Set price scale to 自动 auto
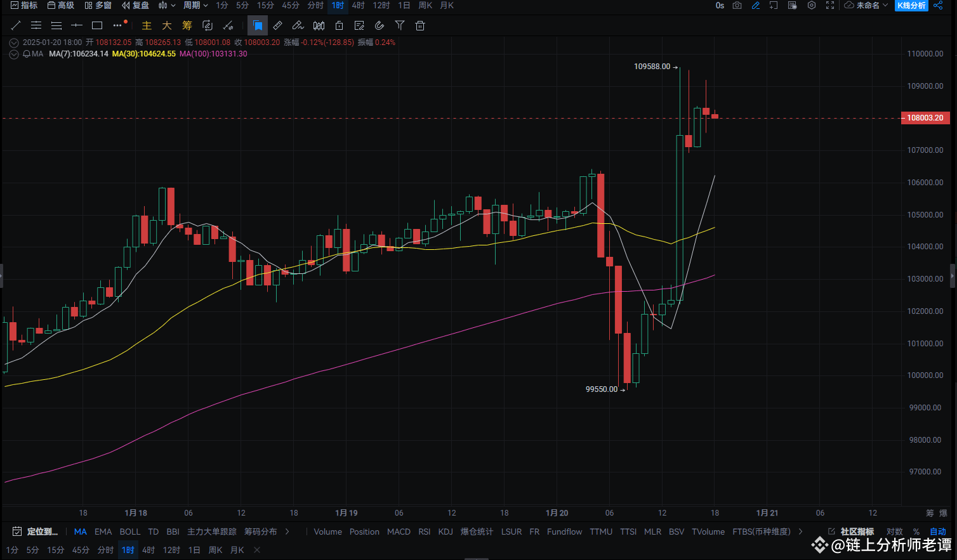This screenshot has height=560, width=957. click(938, 531)
